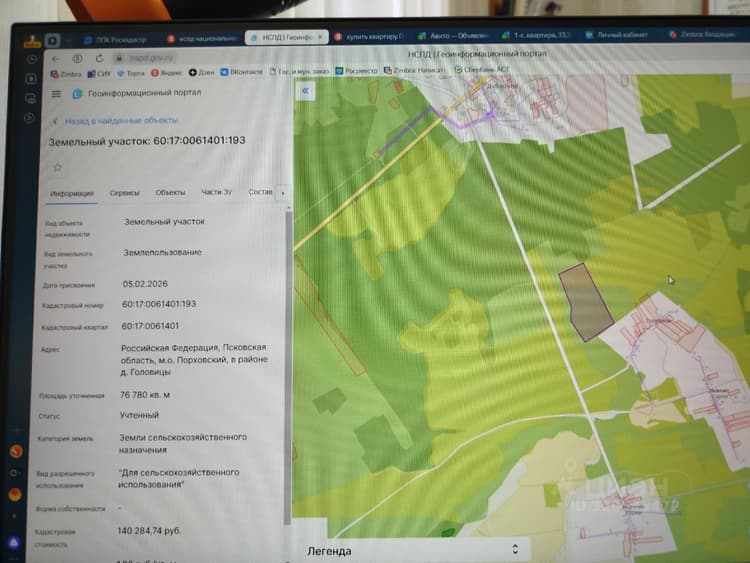
Task: Select the Информация tab
Action: click(72, 193)
